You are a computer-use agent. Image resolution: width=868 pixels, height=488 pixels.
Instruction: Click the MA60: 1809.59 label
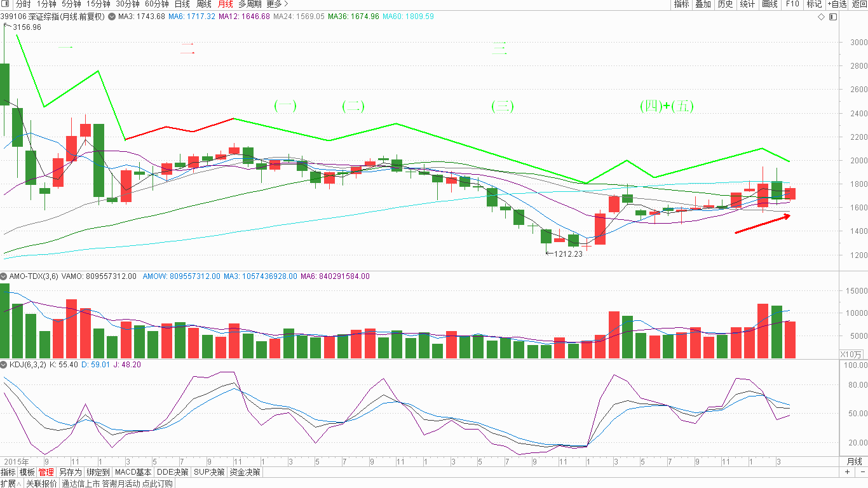[x=409, y=17]
